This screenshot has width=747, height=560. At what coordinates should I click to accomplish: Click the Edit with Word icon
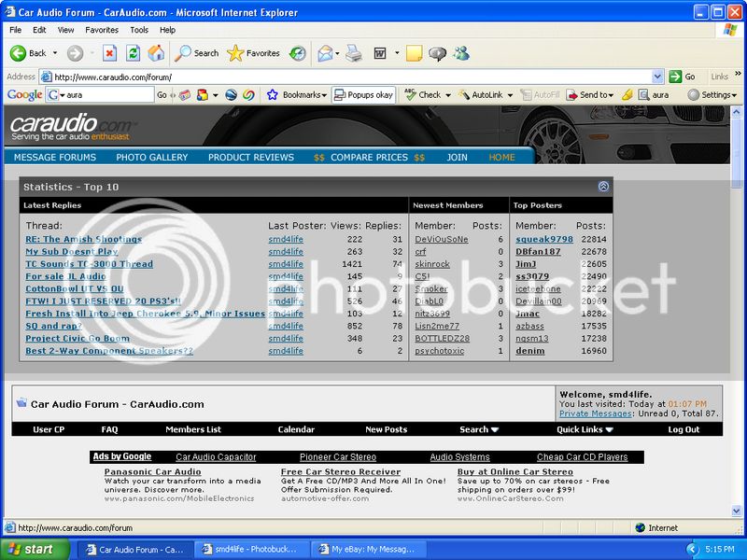[x=380, y=53]
